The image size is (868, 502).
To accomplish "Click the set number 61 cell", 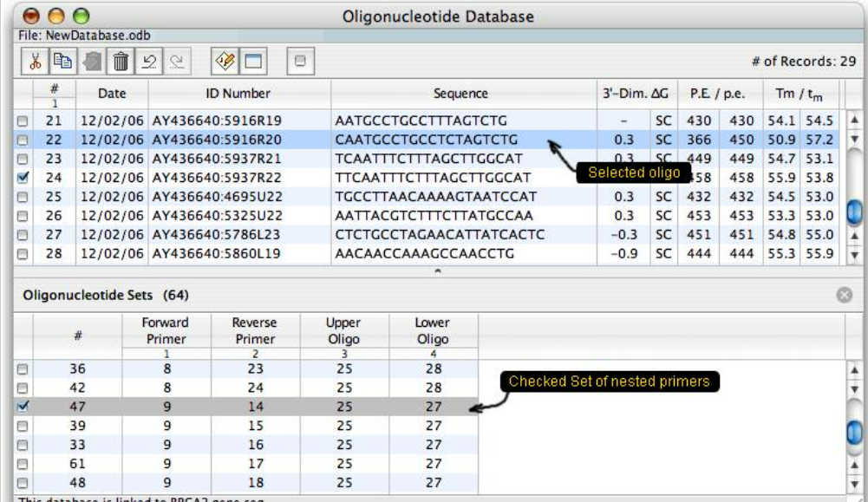I will click(77, 464).
